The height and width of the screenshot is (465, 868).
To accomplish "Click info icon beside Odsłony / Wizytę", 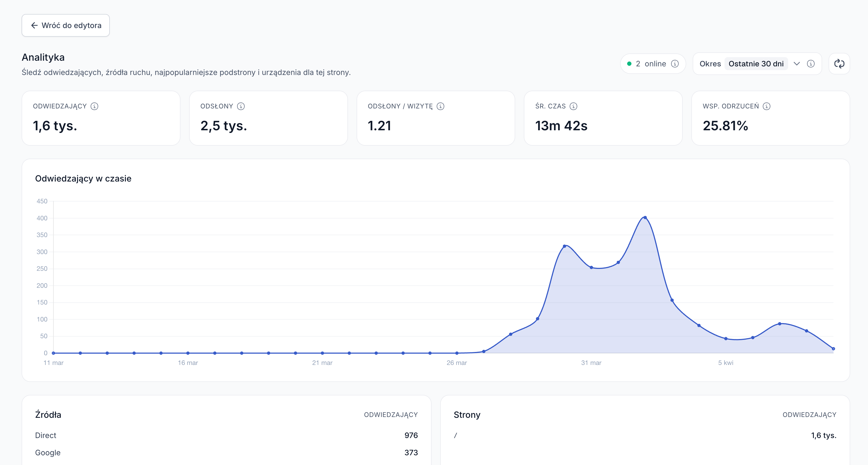I will click(440, 106).
